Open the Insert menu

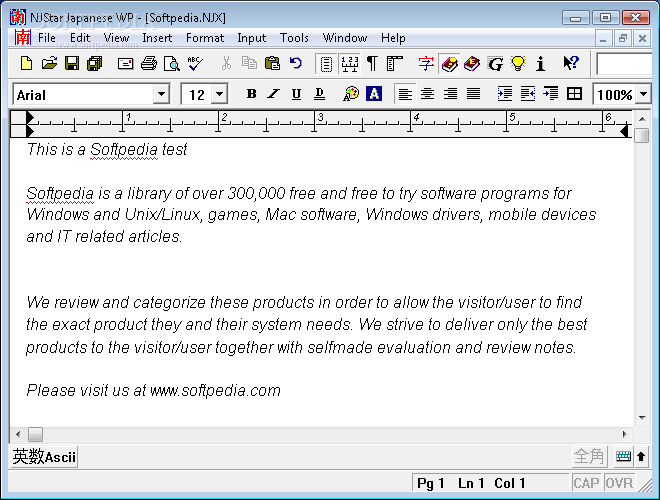[x=157, y=38]
